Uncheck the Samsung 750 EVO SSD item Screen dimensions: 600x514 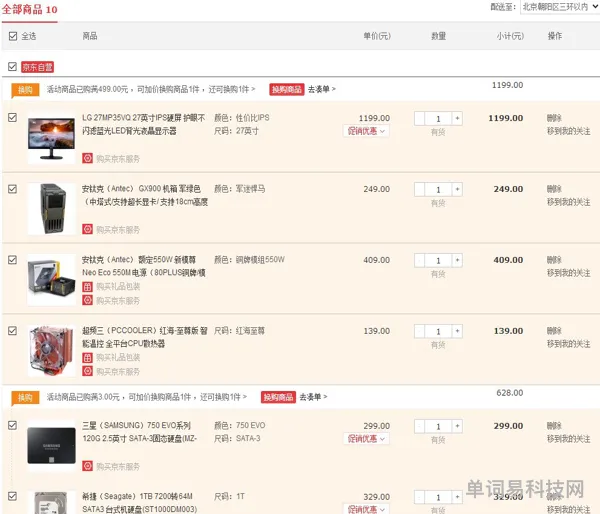(13, 425)
